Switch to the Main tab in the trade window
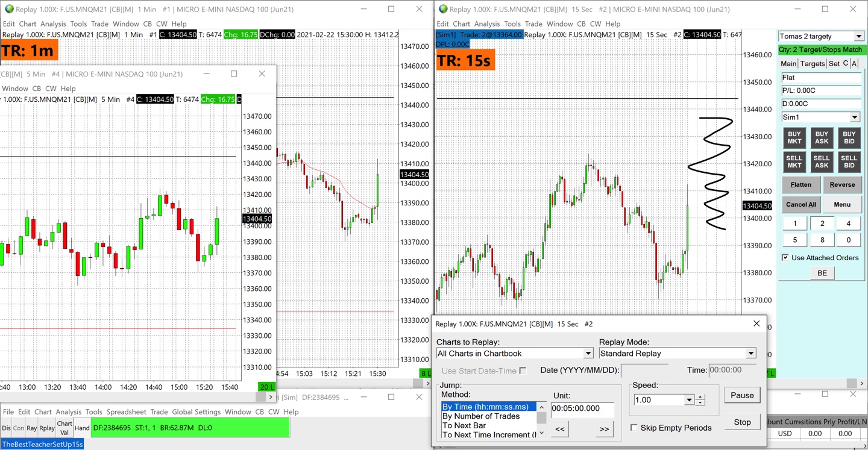Image resolution: width=868 pixels, height=450 pixels. point(788,63)
